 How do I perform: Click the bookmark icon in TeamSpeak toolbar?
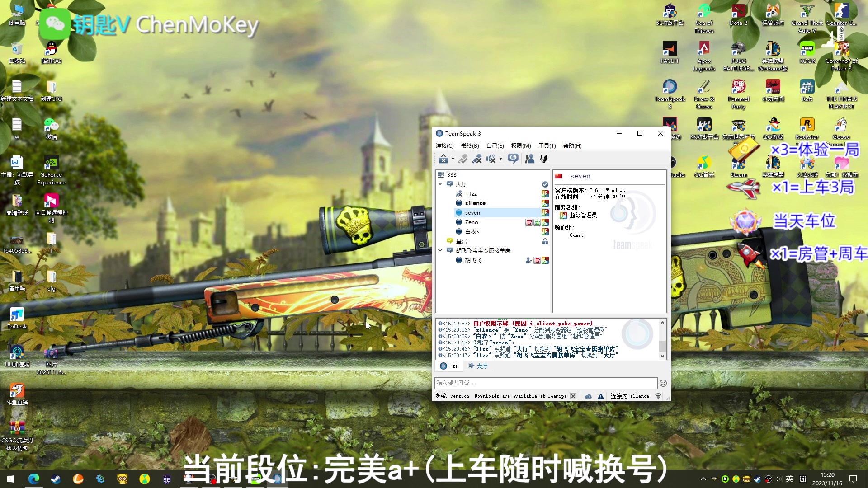469,145
